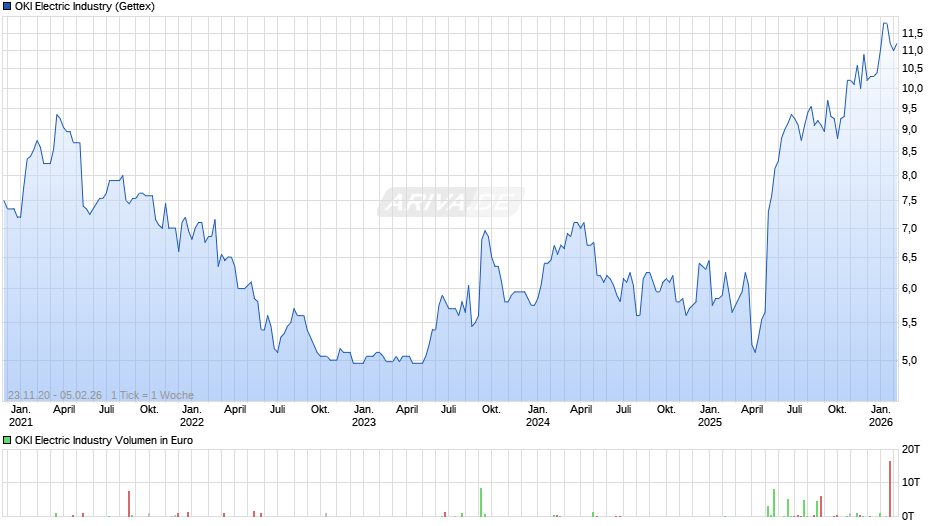The width and height of the screenshot is (940, 526).
Task: Click the 20T volume axis label
Action: (911, 449)
